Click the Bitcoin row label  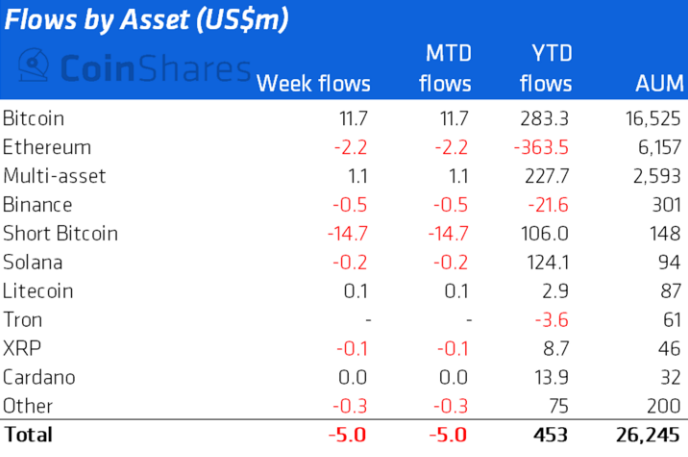[34, 118]
